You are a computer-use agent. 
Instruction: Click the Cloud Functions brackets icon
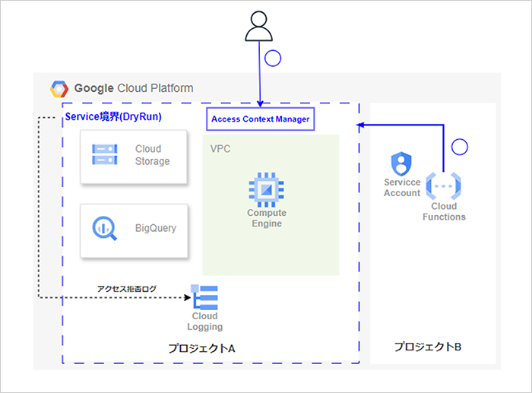443,186
